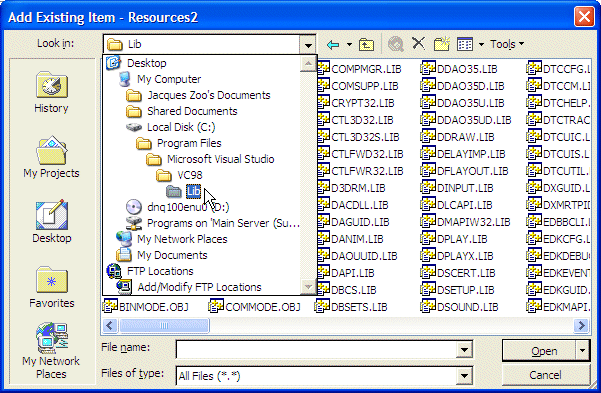Click the horizontal scrollbar left arrow
The width and height of the screenshot is (601, 393).
click(x=110, y=326)
